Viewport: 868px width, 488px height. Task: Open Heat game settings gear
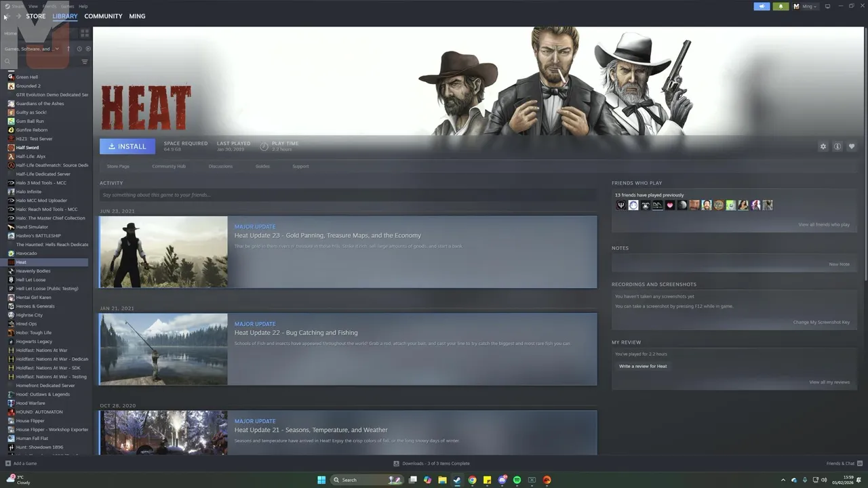pos(823,146)
